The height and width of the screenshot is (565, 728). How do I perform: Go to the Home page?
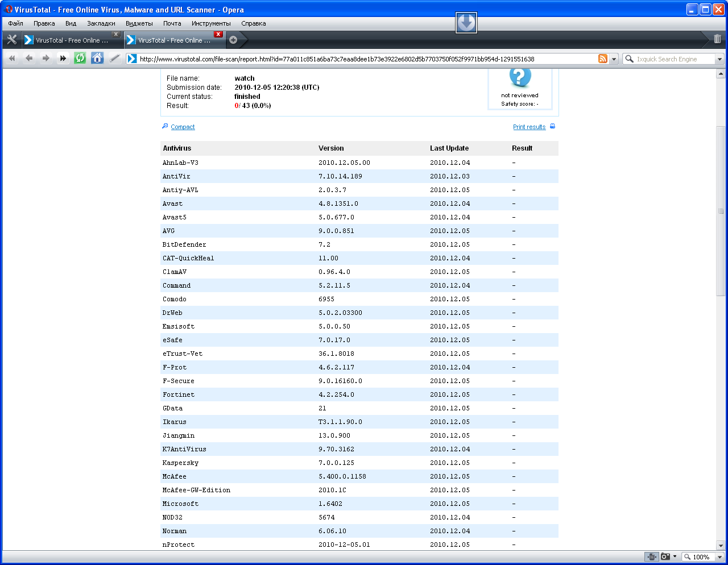(x=97, y=58)
